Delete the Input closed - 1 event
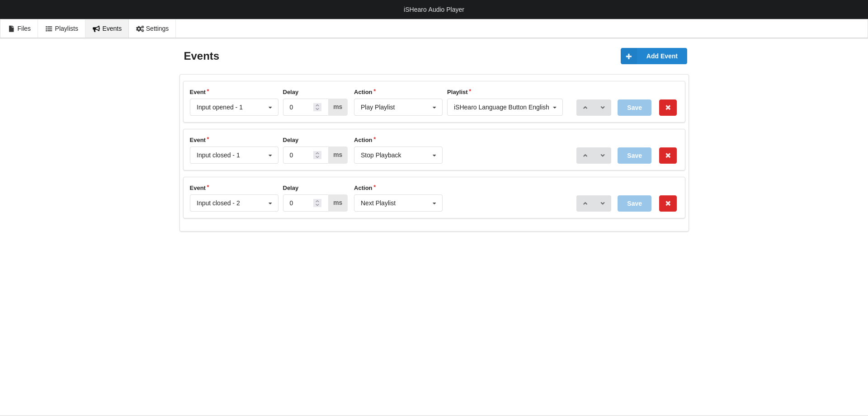 pos(667,156)
